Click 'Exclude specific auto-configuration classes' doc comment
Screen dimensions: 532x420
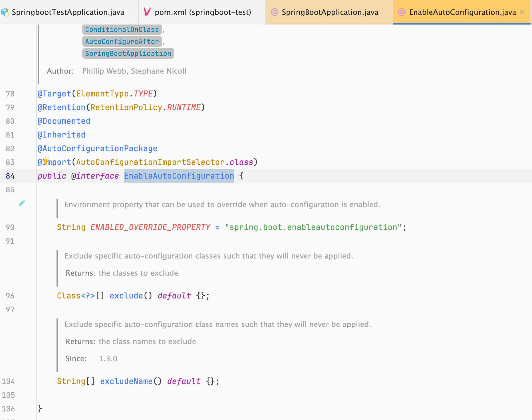pyautogui.click(x=209, y=256)
